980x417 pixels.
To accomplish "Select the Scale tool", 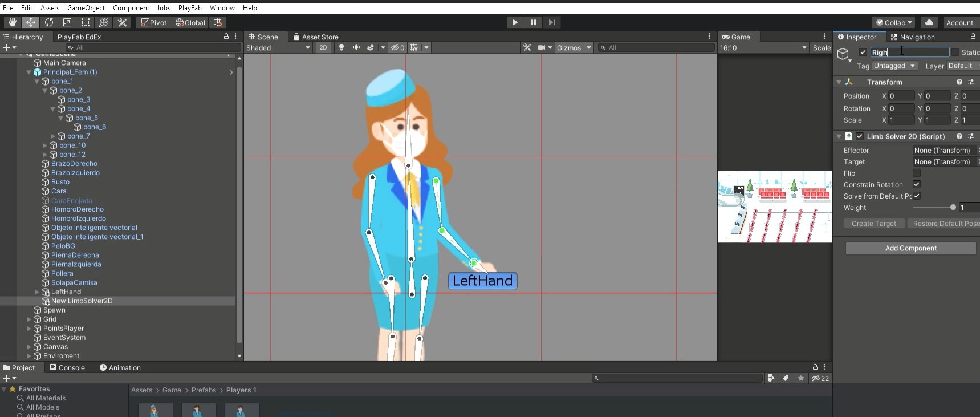I will click(x=67, y=22).
